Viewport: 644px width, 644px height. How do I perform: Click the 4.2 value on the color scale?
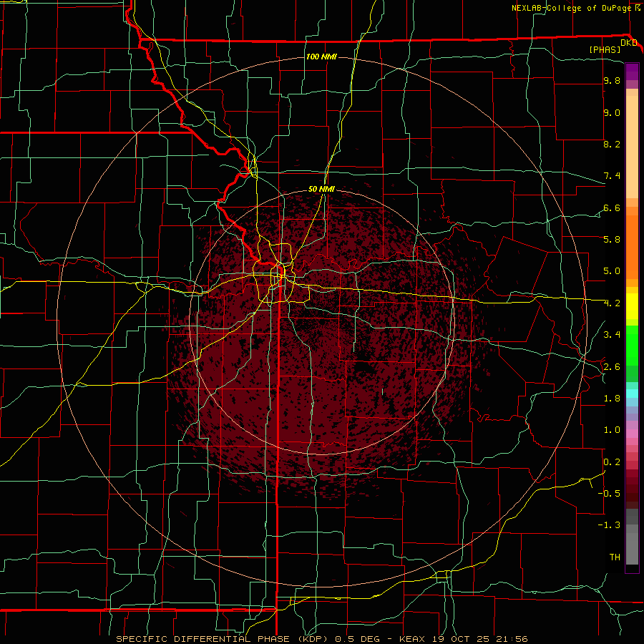(x=612, y=303)
